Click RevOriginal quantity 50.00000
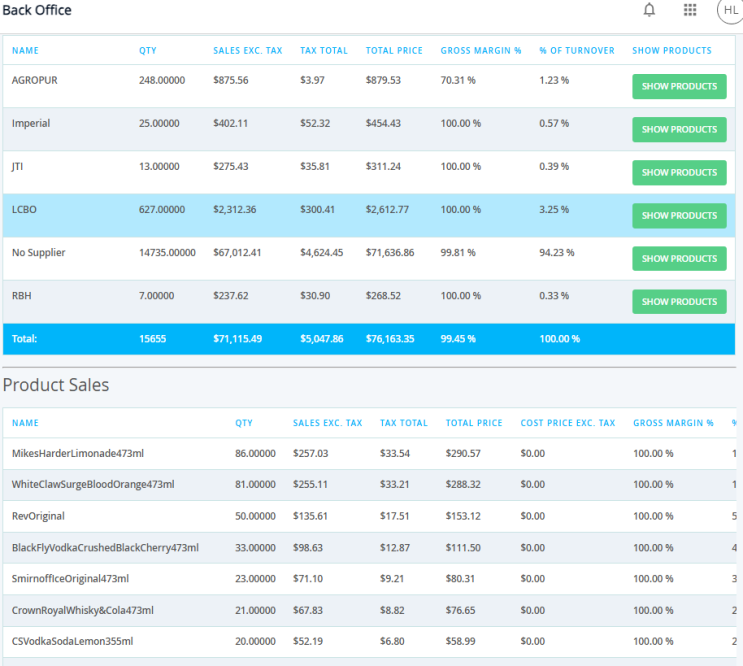This screenshot has width=743, height=666. point(255,516)
